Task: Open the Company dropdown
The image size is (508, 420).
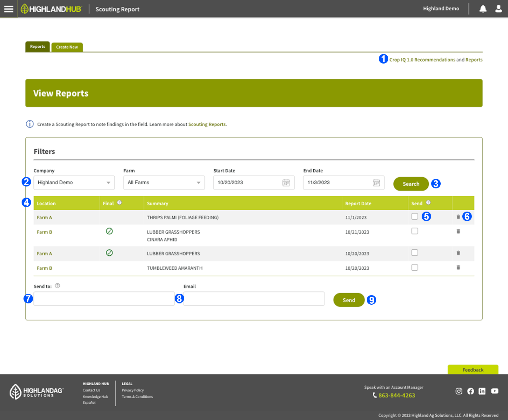Action: pyautogui.click(x=74, y=182)
